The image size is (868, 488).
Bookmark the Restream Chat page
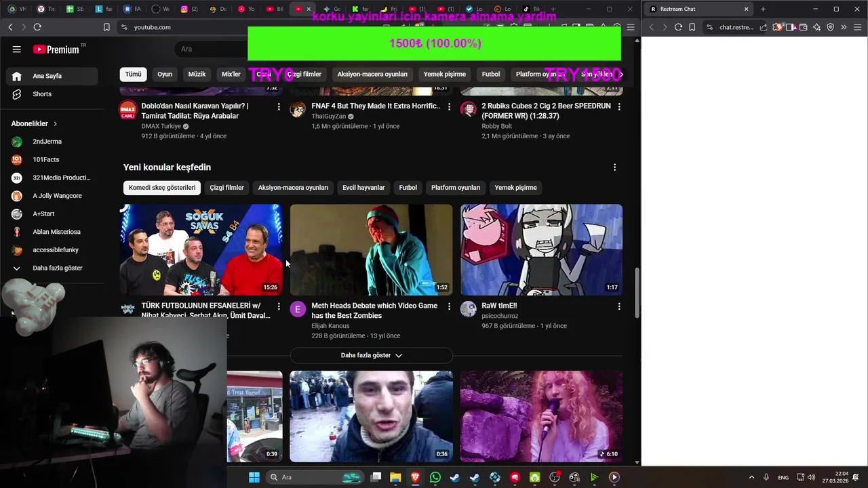pos(692,27)
